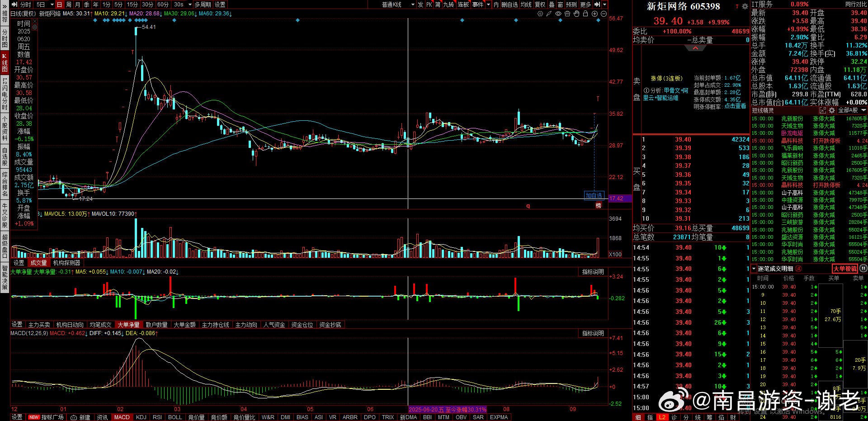Image resolution: width=868 pixels, height=421 pixels.
Task: Select the L2 tab at bottom right
Action: click(x=662, y=417)
